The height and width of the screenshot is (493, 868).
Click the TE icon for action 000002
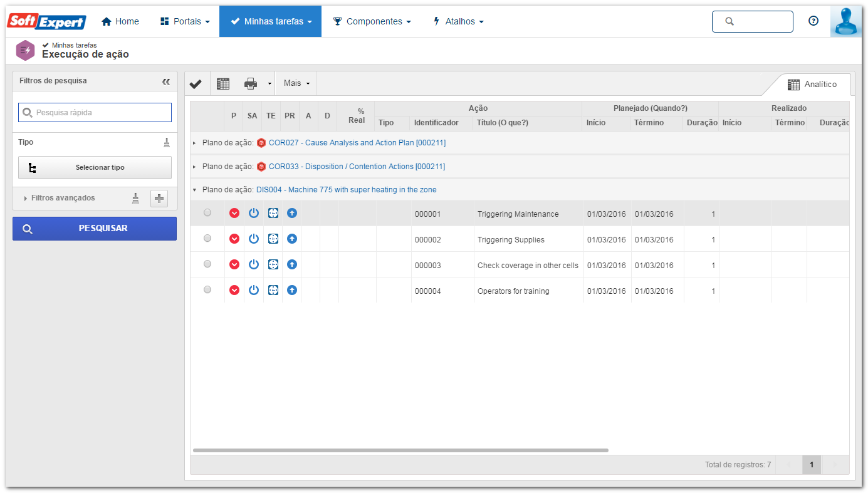(x=273, y=239)
